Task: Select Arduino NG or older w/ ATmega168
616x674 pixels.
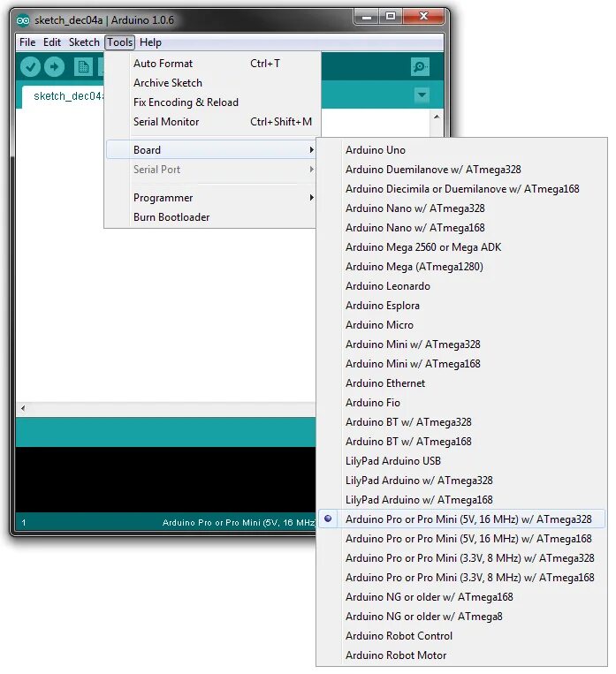Action: (x=461, y=597)
